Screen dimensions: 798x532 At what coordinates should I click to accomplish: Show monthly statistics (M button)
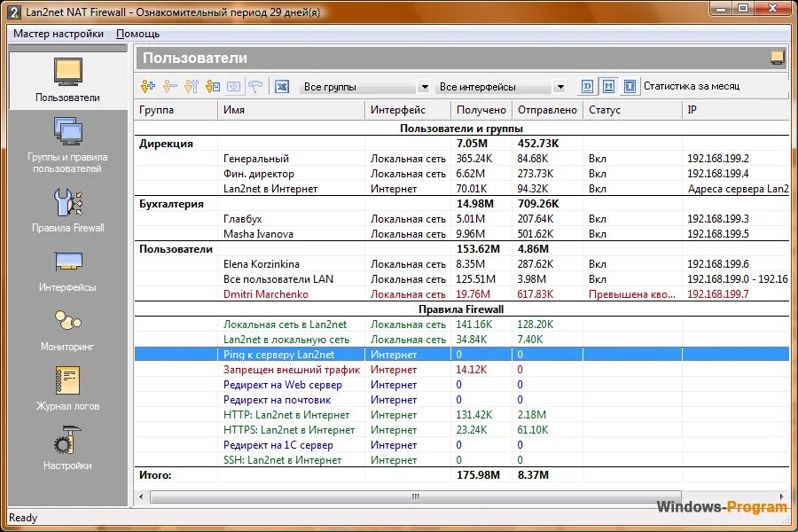pyautogui.click(x=608, y=87)
